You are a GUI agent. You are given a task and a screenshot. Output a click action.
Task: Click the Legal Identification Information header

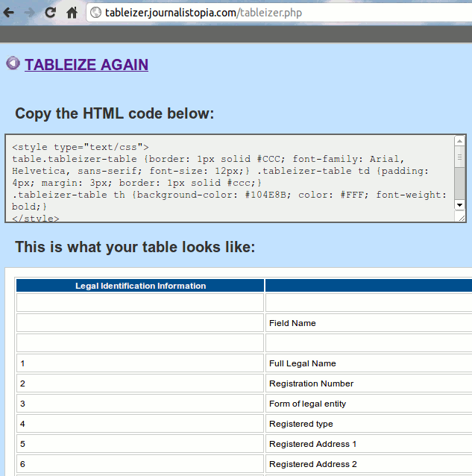pyautogui.click(x=140, y=286)
